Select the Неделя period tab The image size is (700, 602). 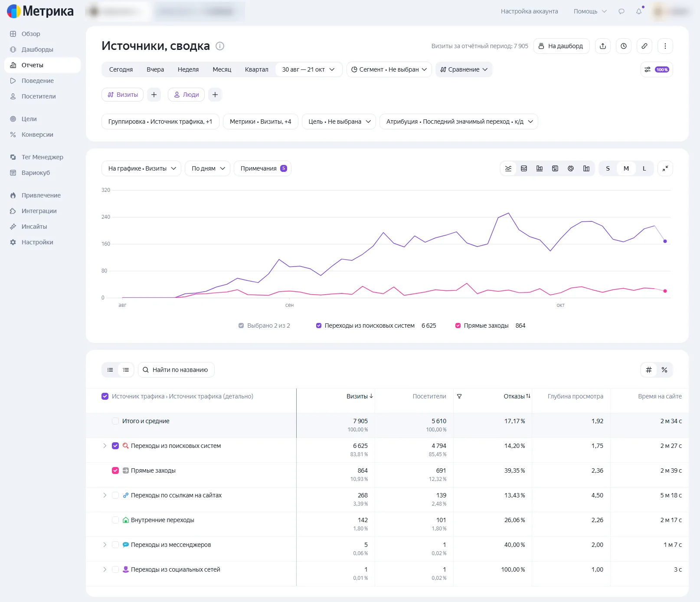(x=188, y=69)
